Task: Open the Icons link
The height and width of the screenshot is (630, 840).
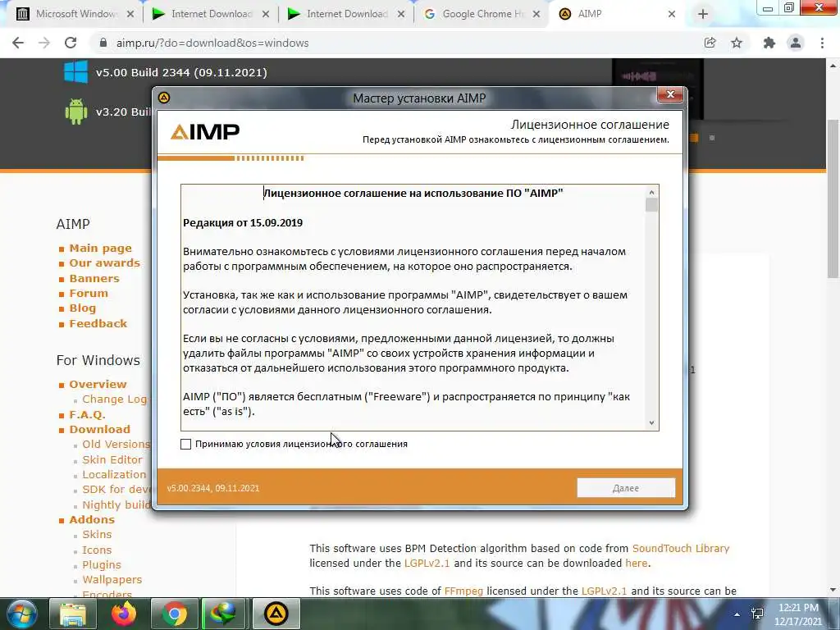Action: [97, 550]
